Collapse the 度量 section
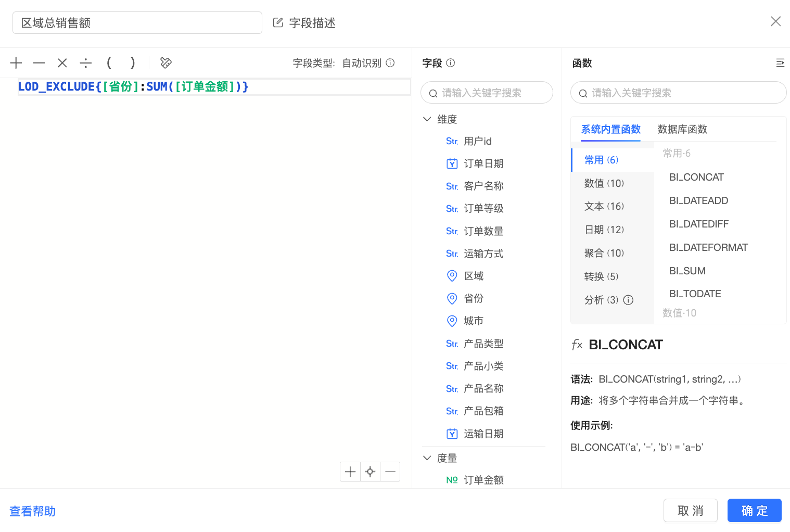790x532 pixels. pos(427,458)
